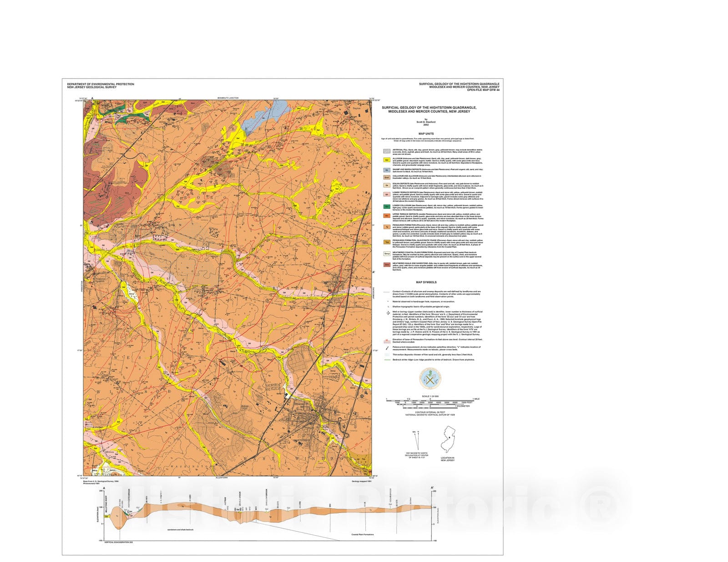Click the red Pensauken base elevation contour symbol
Image resolution: width=728 pixels, height=562 pixels.
pyautogui.click(x=387, y=341)
